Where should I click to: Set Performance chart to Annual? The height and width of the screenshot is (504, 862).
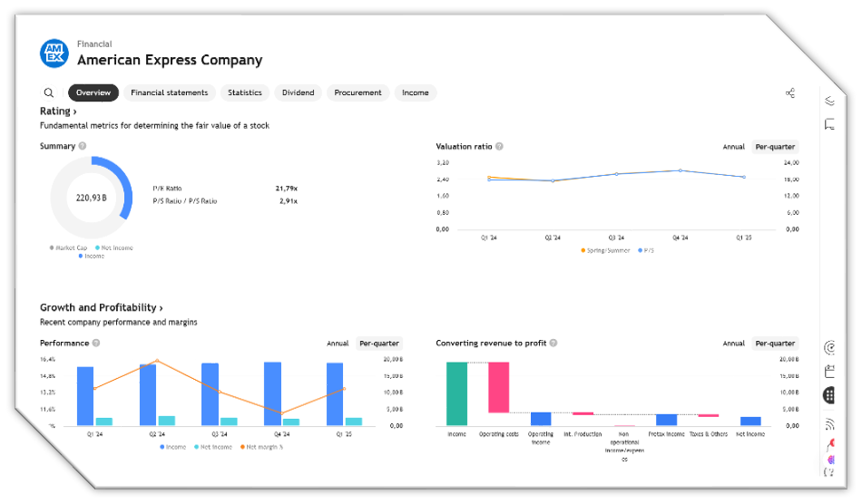pyautogui.click(x=338, y=344)
